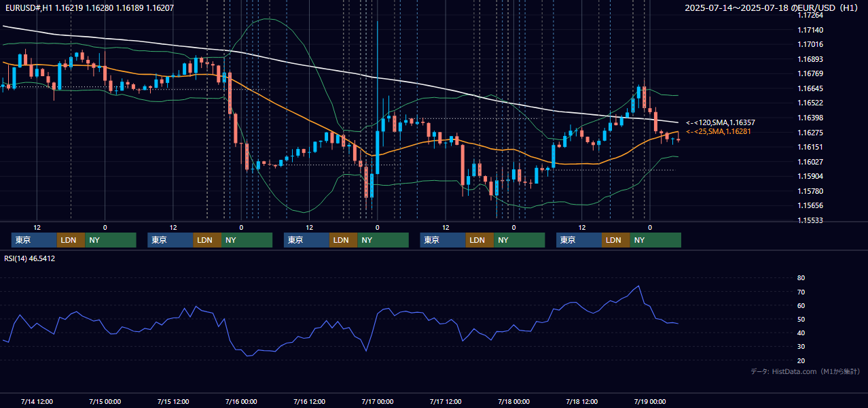Click the データ: HistData.com source credit
The width and height of the screenshot is (868, 408).
pos(805,371)
